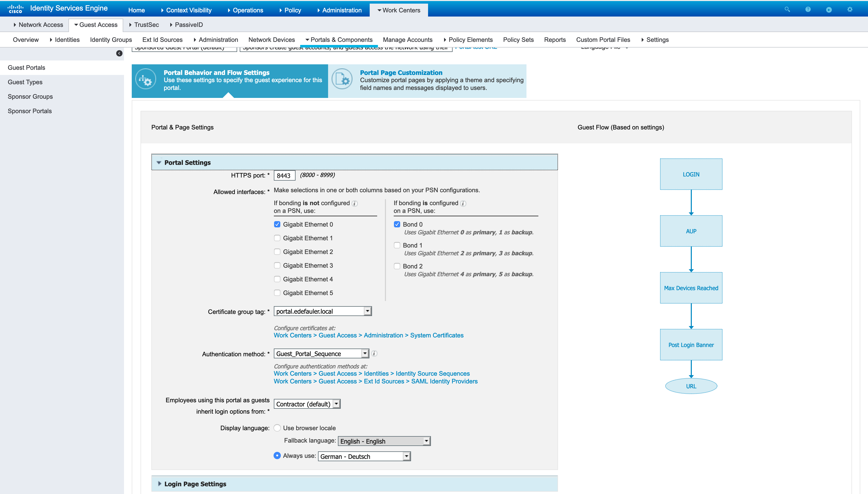Go to the Home tab
This screenshot has height=494, width=868.
136,10
